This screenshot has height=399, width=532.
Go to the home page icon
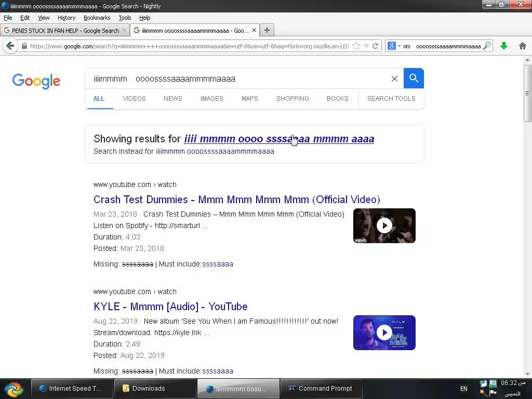(x=523, y=46)
